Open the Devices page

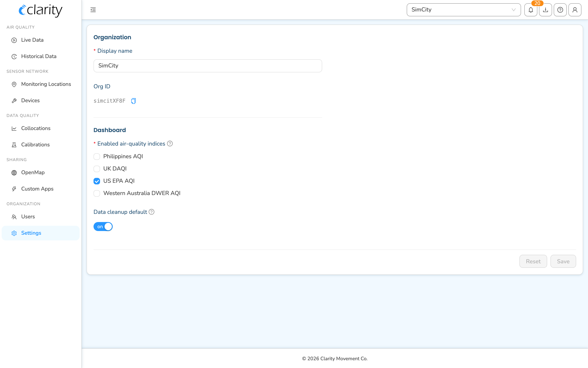coord(41,100)
